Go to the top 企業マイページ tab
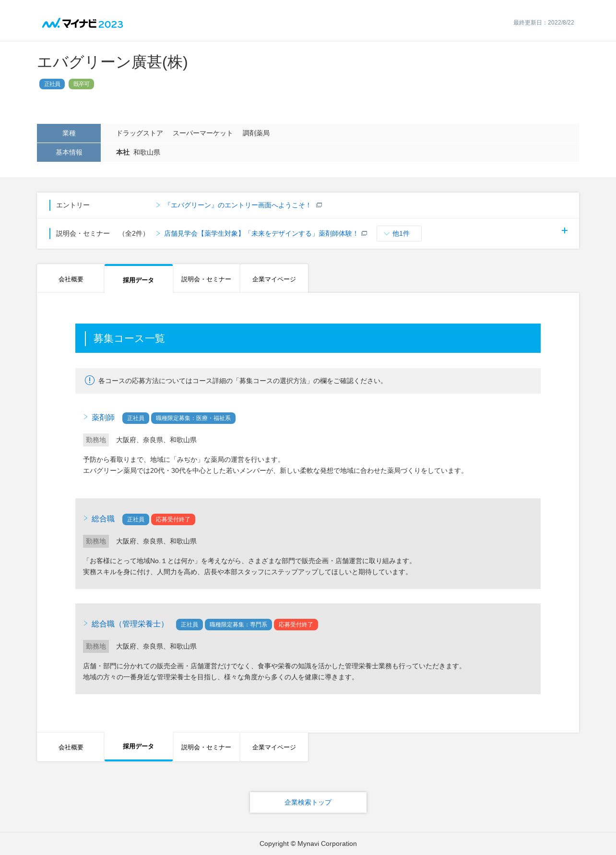 coord(274,279)
